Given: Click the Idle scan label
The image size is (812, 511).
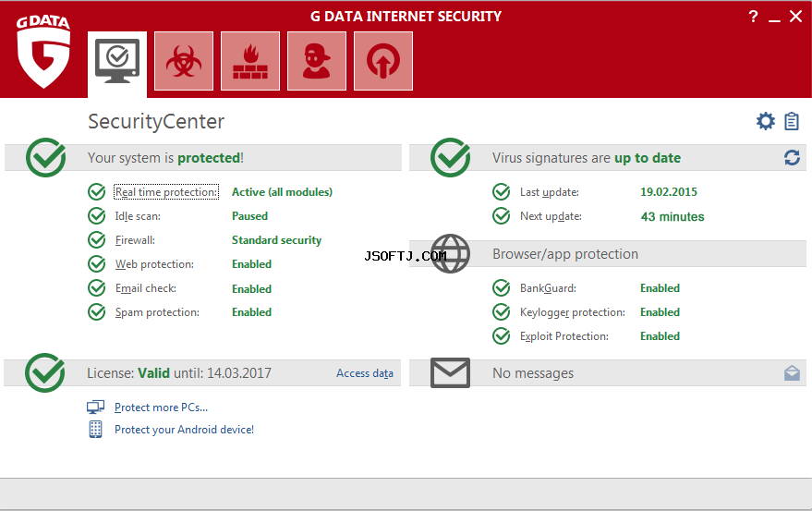Looking at the screenshot, I should click(x=138, y=216).
